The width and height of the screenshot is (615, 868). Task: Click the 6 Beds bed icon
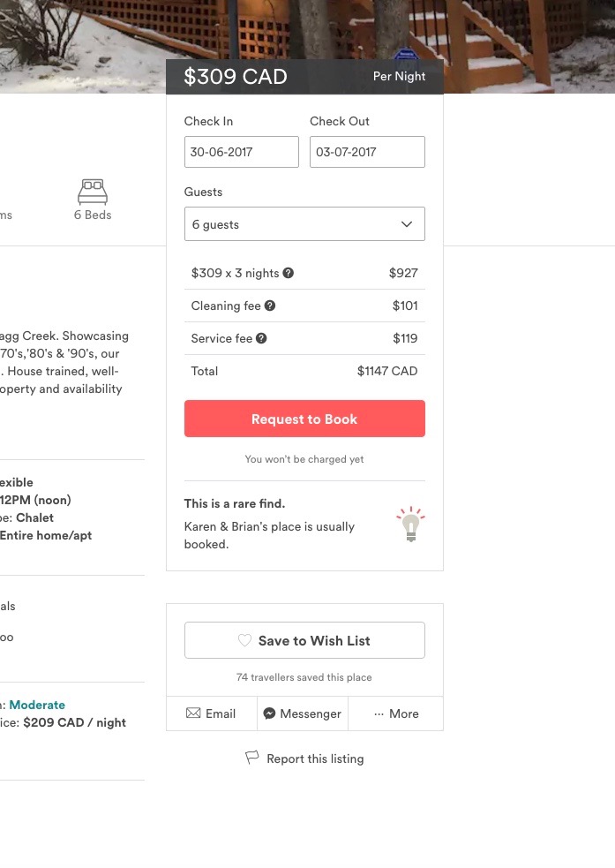[93, 192]
